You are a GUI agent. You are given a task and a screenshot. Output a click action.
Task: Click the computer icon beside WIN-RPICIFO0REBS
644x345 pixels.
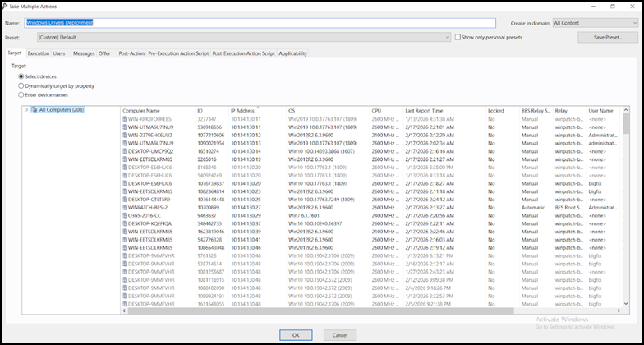click(125, 119)
